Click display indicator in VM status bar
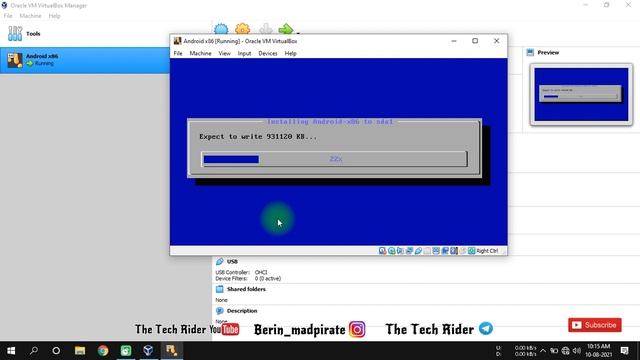640x360 pixels. click(x=436, y=251)
